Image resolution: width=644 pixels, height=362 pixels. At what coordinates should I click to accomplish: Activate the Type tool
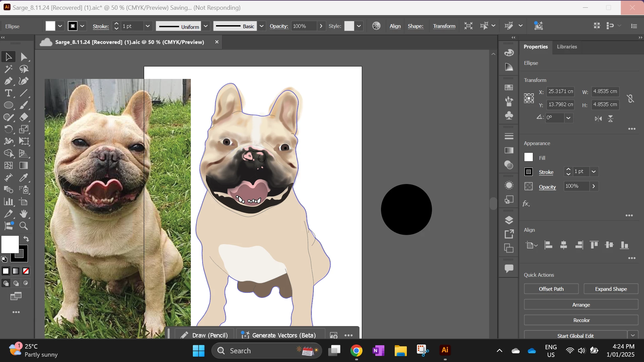tap(8, 93)
